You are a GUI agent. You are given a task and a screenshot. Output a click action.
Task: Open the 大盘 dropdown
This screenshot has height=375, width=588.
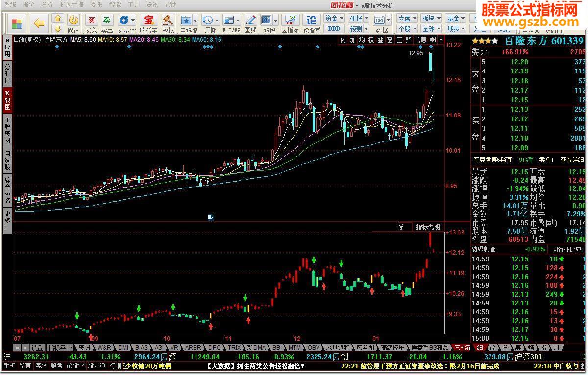click(x=407, y=19)
